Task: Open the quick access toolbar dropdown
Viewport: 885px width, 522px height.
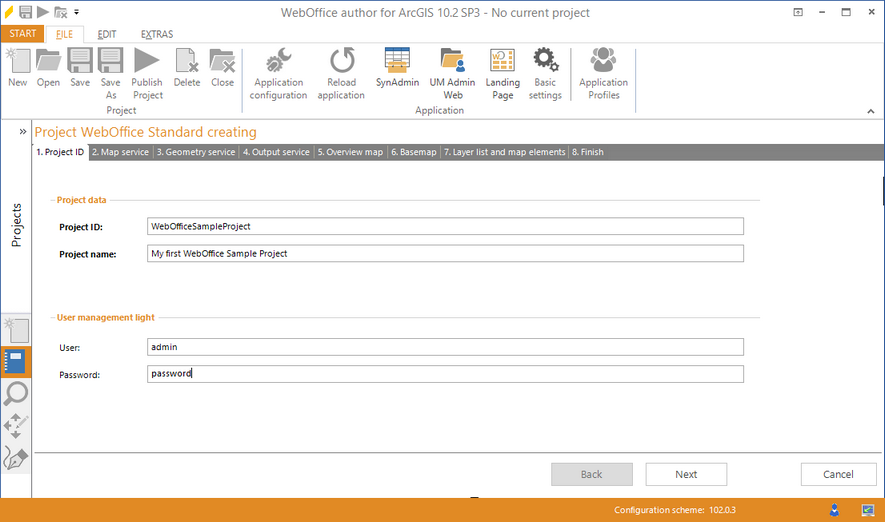Action: (x=76, y=12)
